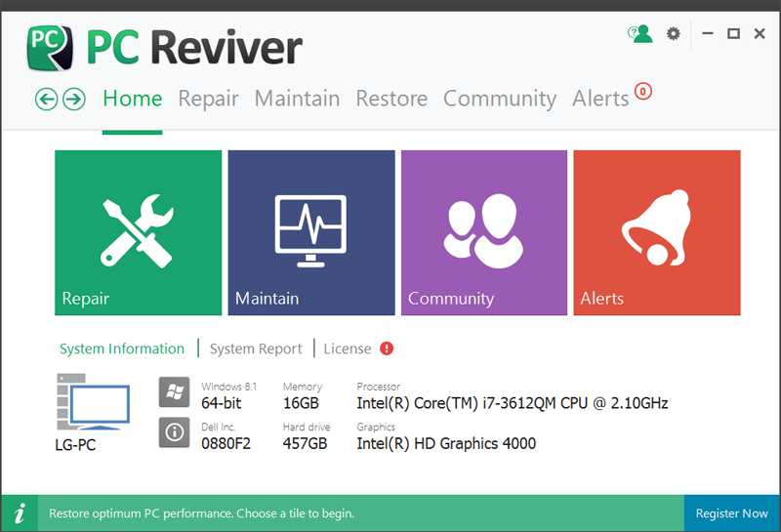Click the 0880F2 model value

pyautogui.click(x=226, y=443)
